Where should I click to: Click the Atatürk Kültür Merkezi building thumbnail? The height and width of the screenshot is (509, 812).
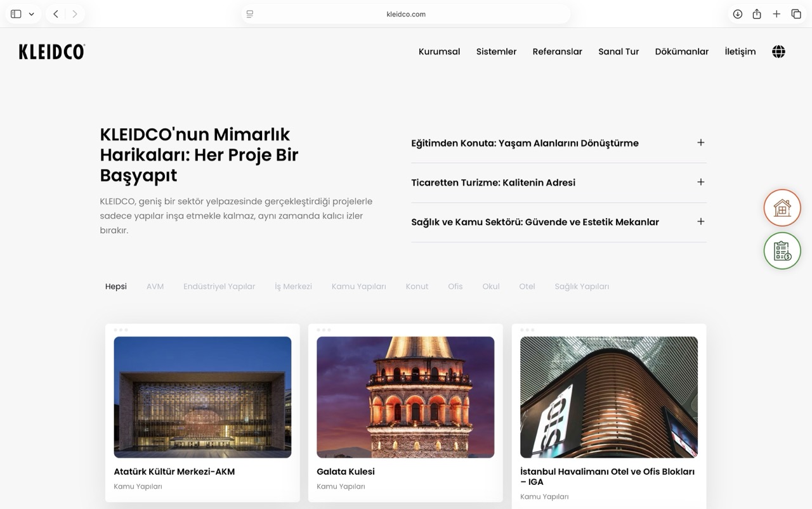202,397
